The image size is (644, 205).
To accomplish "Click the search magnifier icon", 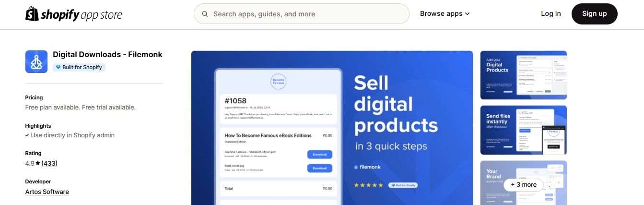I will click(205, 14).
